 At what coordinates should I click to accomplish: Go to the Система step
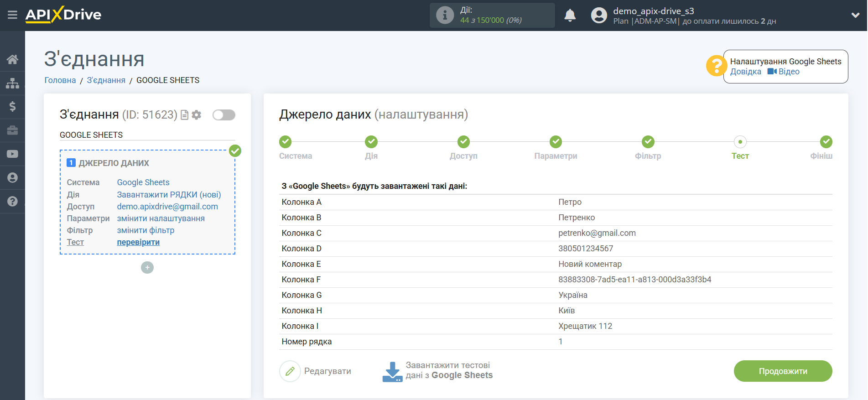pos(286,142)
